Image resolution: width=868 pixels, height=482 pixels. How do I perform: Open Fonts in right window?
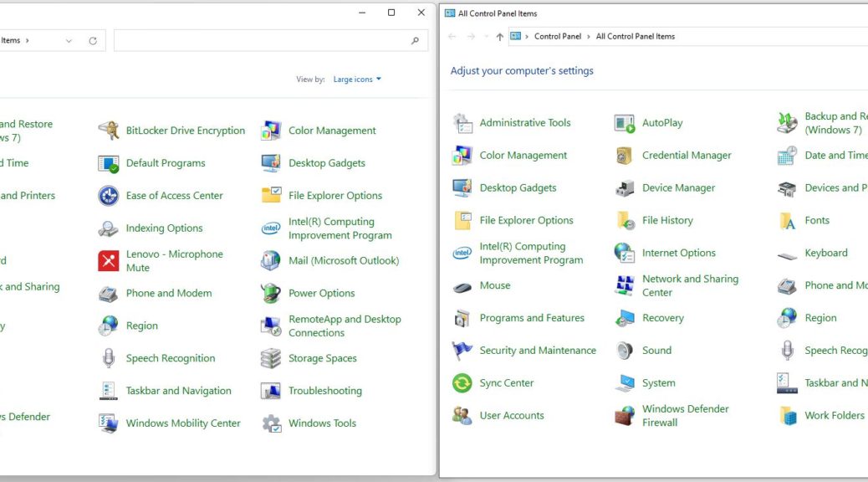[x=817, y=221]
